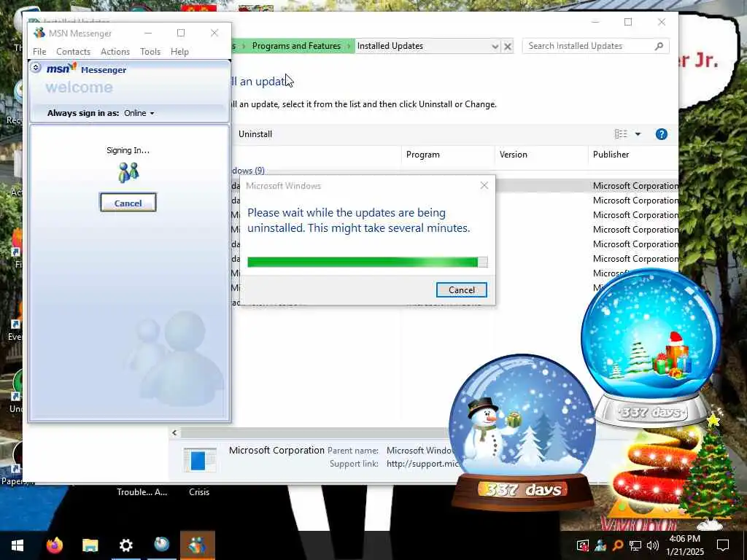This screenshot has height=560, width=747.
Task: Click the 'ows (9)' group header
Action: (x=248, y=171)
